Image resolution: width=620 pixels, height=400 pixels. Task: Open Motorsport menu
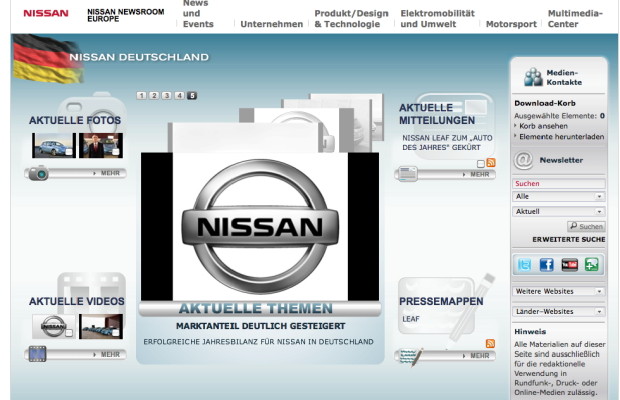coord(511,24)
